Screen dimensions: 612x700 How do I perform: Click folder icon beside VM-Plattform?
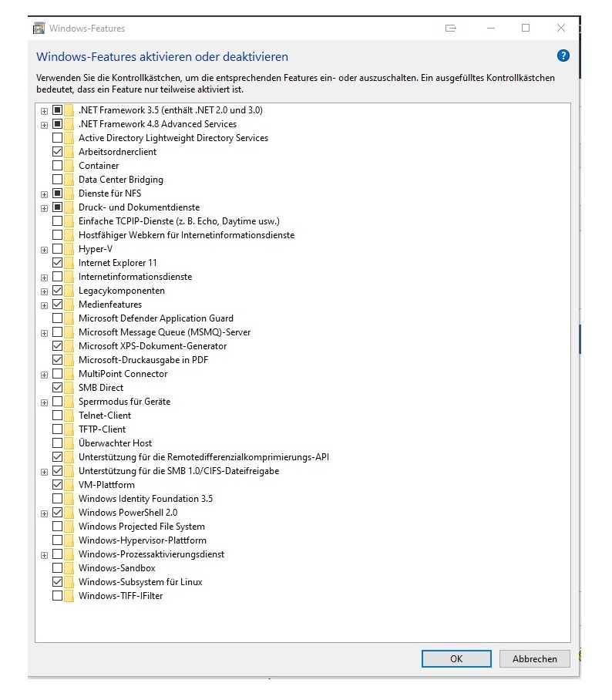point(69,484)
